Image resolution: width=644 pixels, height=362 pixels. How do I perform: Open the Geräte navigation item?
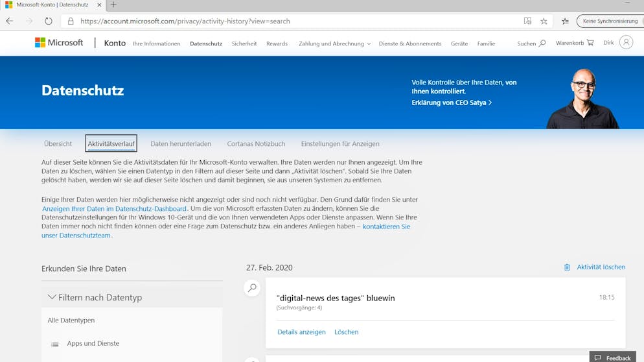pos(459,43)
